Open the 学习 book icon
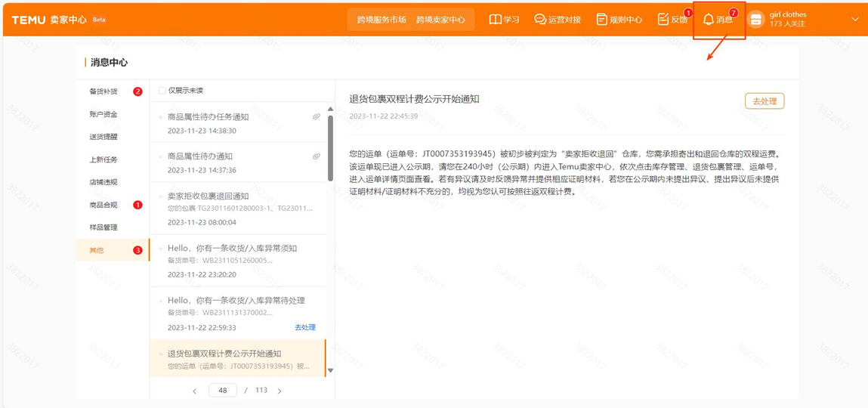The image size is (868, 408). (495, 20)
